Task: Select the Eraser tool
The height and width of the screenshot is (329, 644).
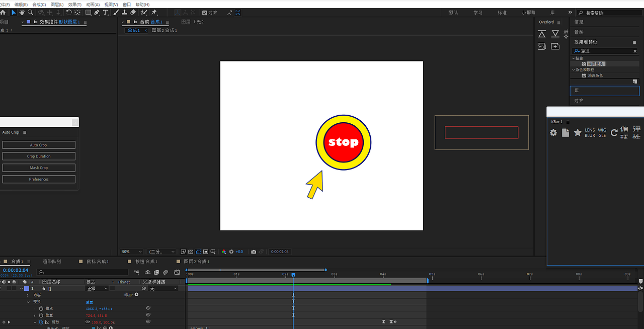Action: pyautogui.click(x=133, y=12)
